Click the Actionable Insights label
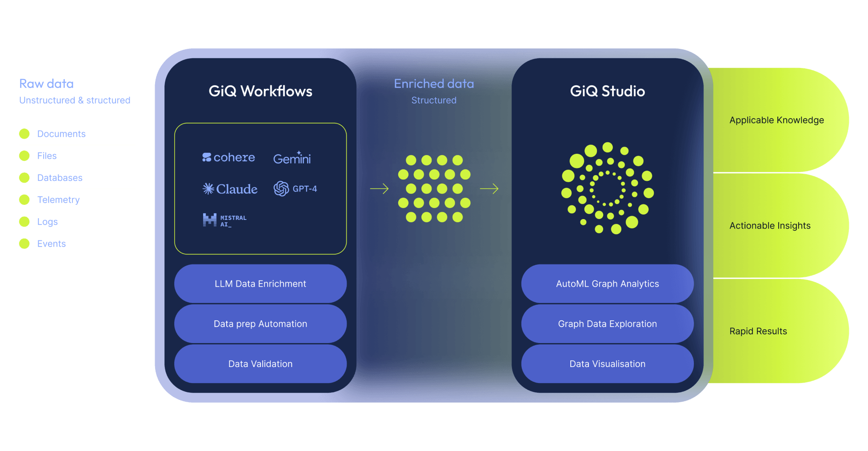The height and width of the screenshot is (451, 868). point(770,226)
